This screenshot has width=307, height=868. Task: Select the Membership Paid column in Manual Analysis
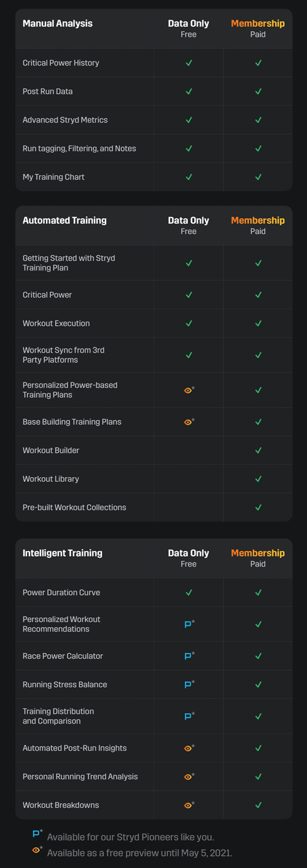(x=258, y=28)
